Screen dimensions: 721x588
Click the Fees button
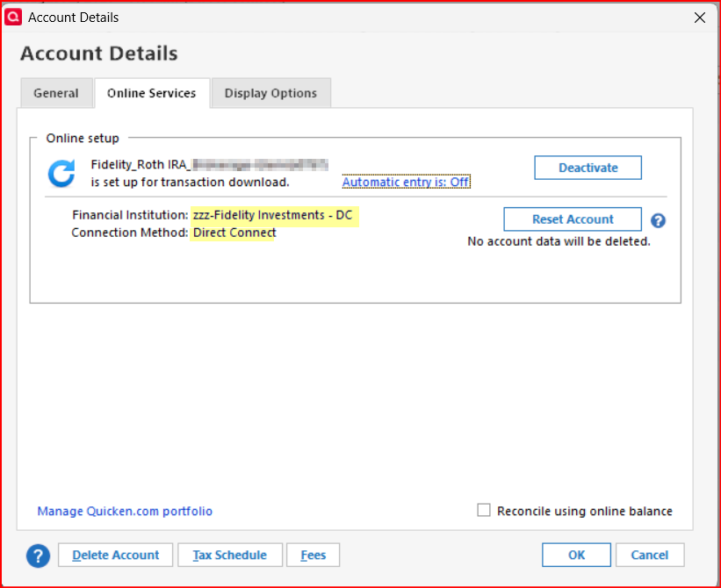pos(314,555)
